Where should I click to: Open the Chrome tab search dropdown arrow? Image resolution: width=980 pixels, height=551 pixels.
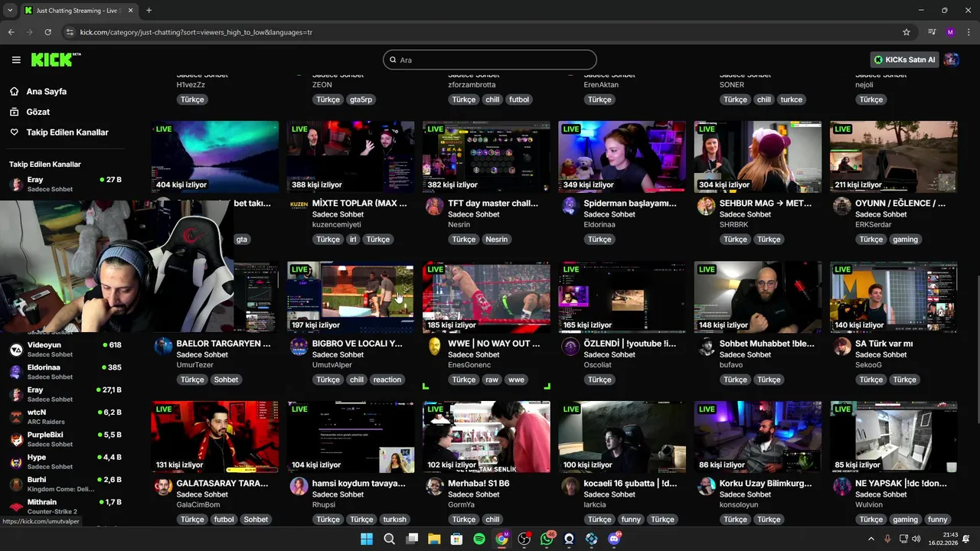coord(10,11)
